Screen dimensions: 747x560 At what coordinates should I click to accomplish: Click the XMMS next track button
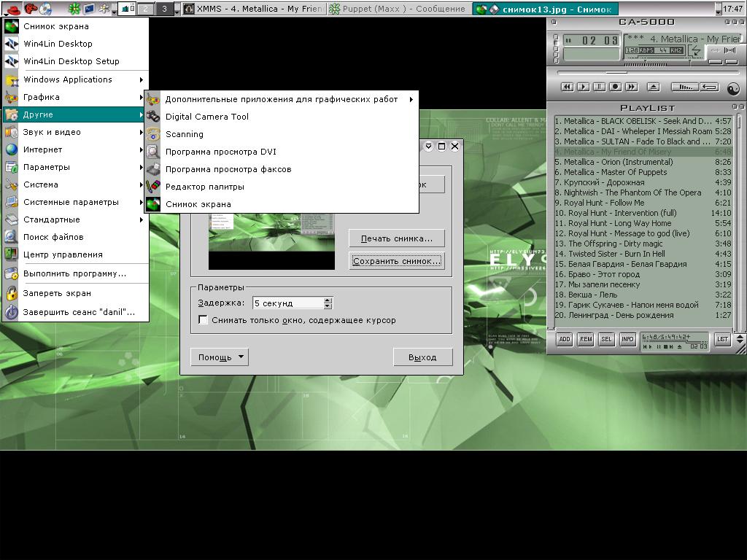tap(632, 87)
